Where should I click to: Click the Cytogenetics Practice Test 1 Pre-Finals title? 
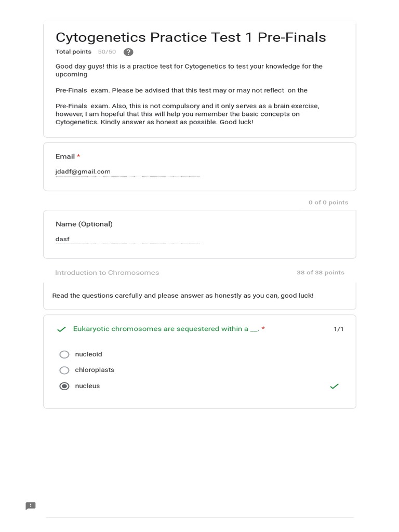[x=191, y=37]
